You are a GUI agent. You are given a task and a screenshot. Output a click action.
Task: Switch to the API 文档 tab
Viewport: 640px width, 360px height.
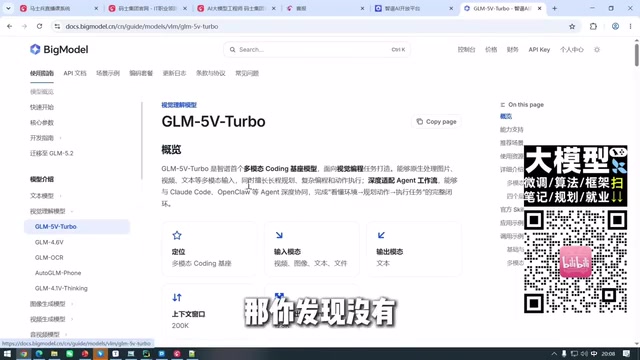[x=75, y=73]
